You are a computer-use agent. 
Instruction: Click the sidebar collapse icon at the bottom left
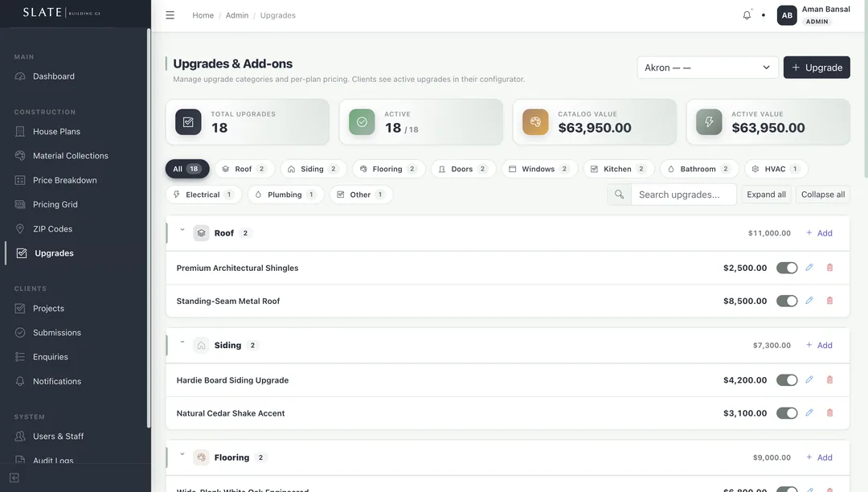(x=14, y=478)
